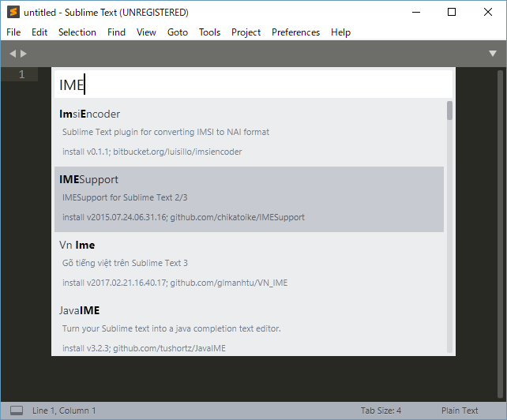Image resolution: width=507 pixels, height=420 pixels.
Task: Change the Tab Size: 4 setting
Action: [381, 411]
